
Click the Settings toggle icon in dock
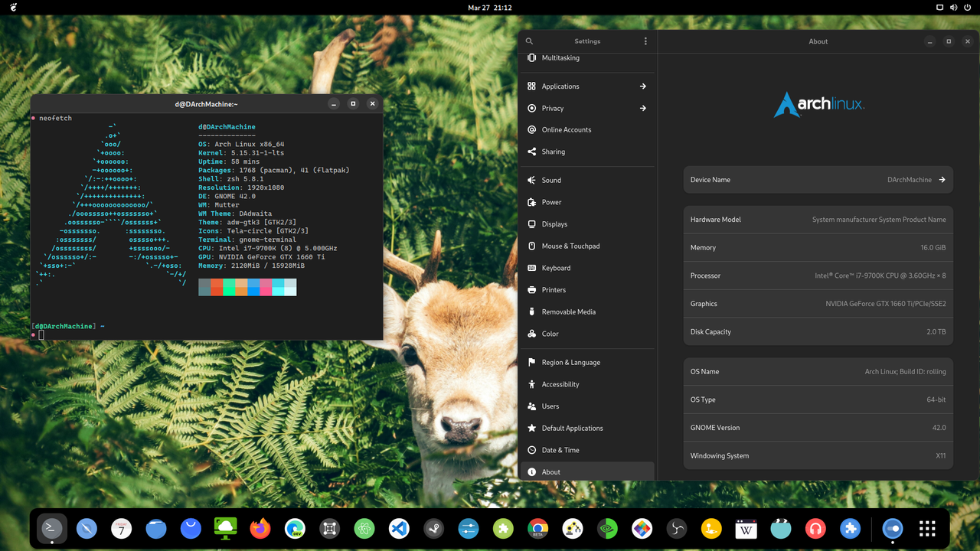click(892, 528)
